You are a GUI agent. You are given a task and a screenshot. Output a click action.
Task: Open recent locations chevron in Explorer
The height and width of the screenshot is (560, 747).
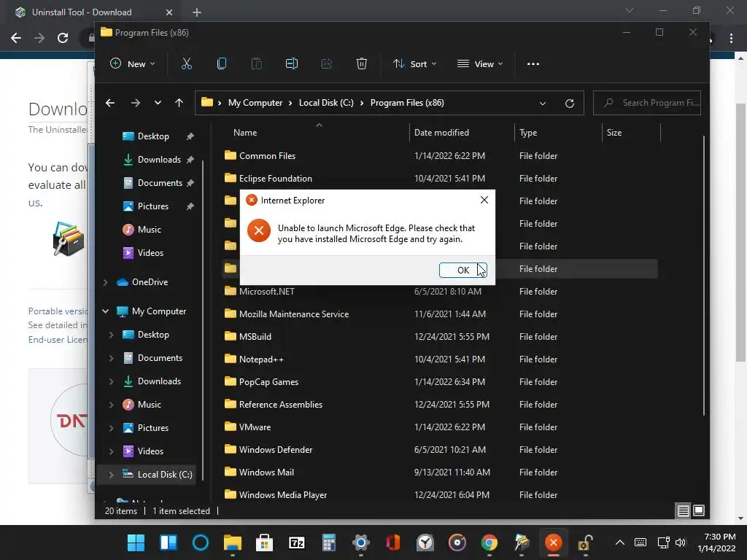pyautogui.click(x=158, y=103)
